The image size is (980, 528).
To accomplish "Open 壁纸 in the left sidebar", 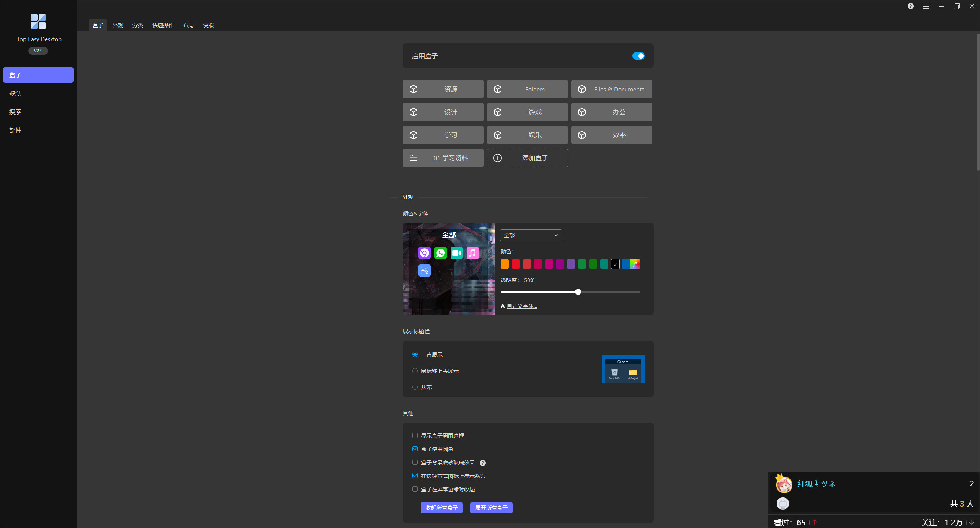I will [15, 93].
